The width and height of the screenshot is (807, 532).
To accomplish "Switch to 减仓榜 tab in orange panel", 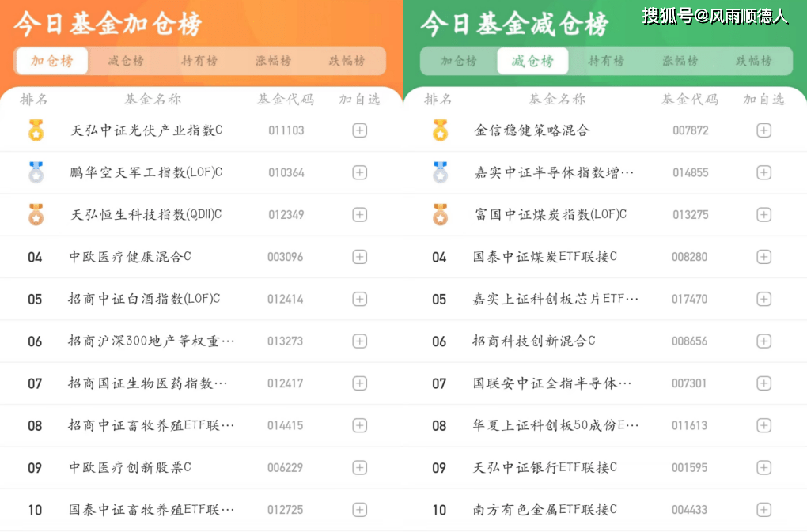I will coord(126,61).
